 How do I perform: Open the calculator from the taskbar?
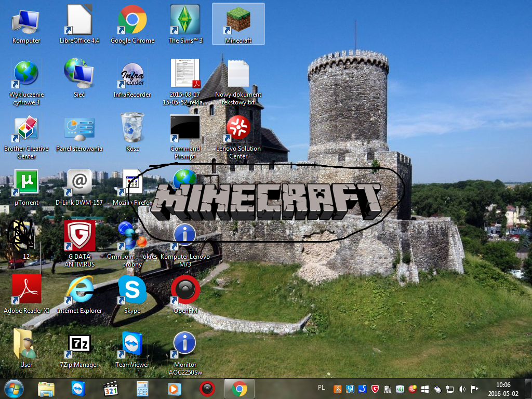click(x=142, y=388)
